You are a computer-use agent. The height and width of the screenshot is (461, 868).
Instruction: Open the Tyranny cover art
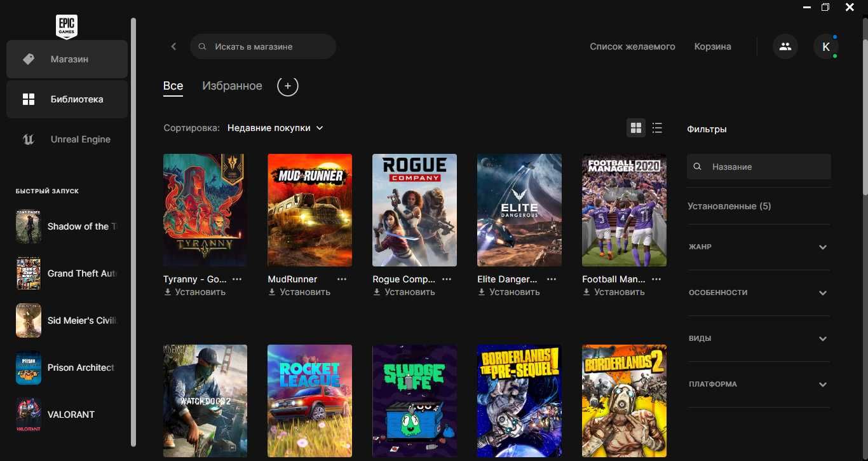(x=205, y=210)
